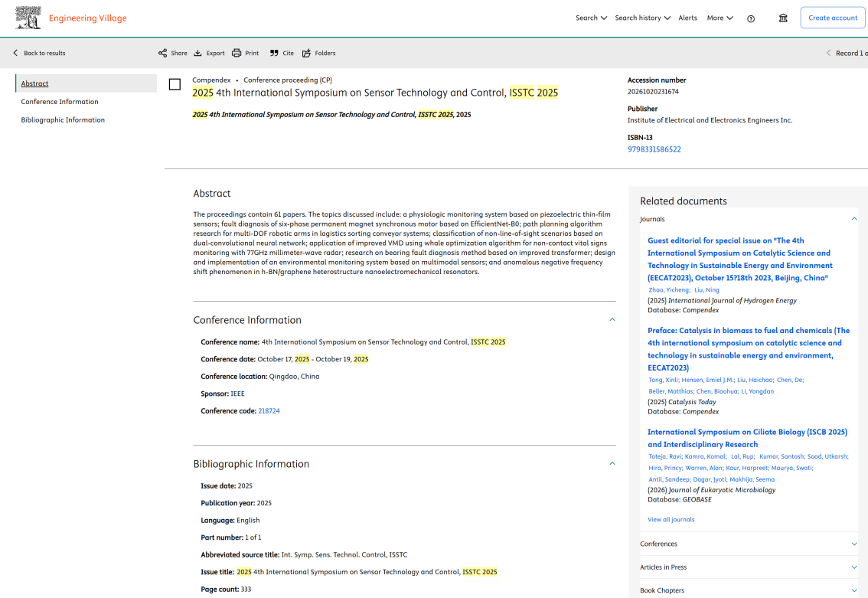Open Alerts in the top navigation
The image size is (868, 598).
pos(687,18)
